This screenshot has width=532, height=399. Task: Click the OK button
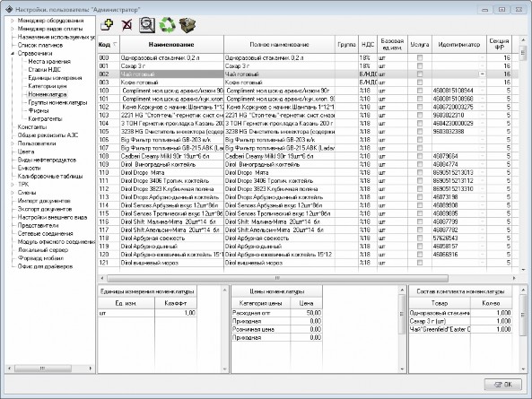click(x=502, y=385)
